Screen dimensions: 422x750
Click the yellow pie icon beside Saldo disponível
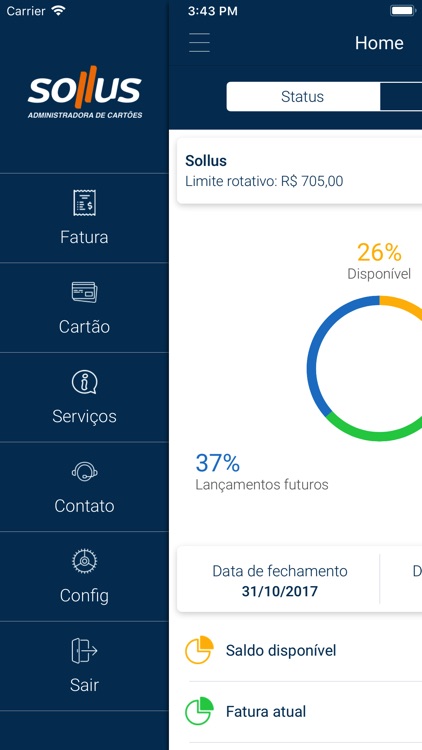(x=199, y=650)
